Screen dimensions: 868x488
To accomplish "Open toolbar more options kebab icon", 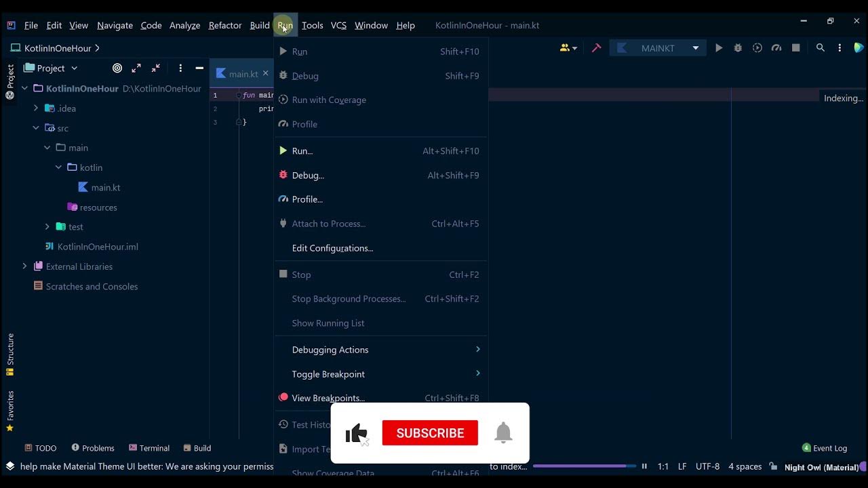I will tap(840, 48).
